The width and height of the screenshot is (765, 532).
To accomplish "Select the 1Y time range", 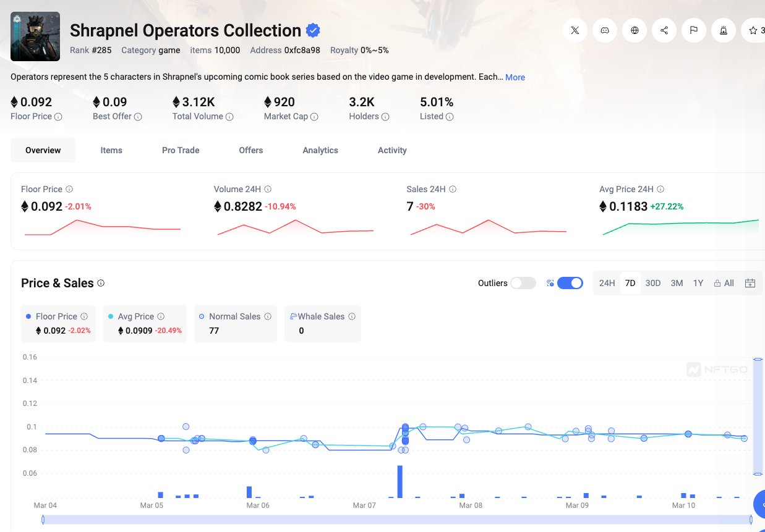I will point(698,283).
